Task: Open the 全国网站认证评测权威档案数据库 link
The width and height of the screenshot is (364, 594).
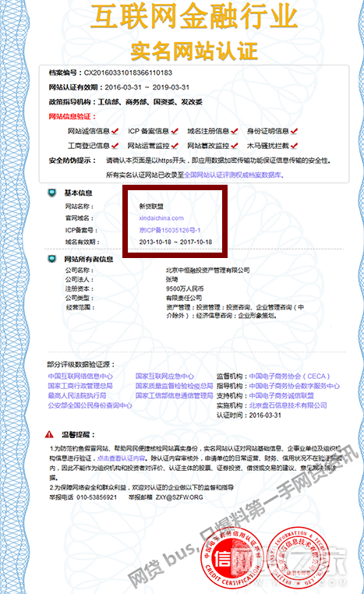Action: [234, 175]
